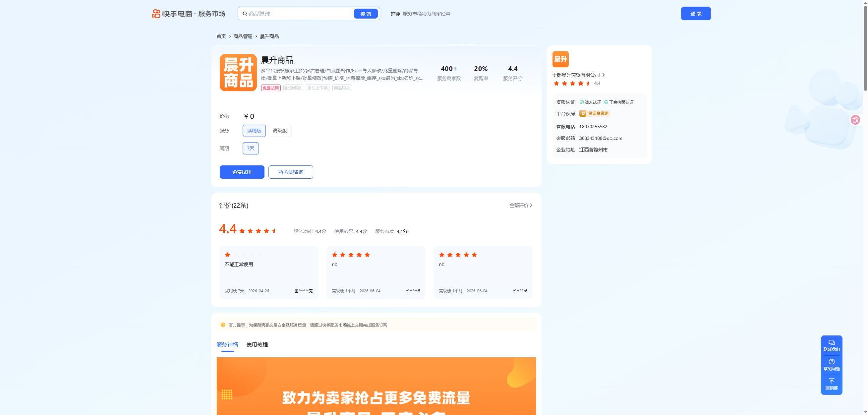This screenshot has width=868, height=415.
Task: Select the 7天 period option
Action: click(250, 148)
